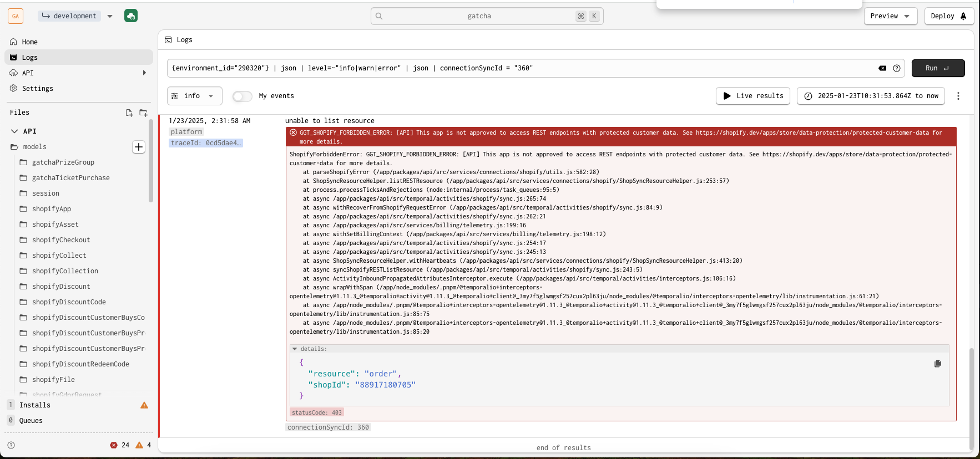Viewport: 980px width, 459px height.
Task: Add a model with the plus button
Action: tap(139, 147)
